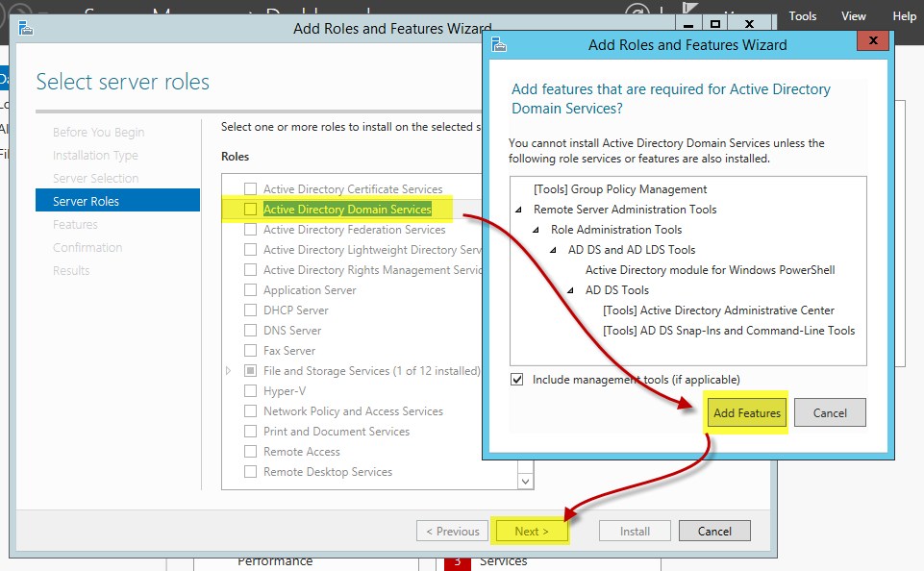Select Server Selection step
Viewport: 924px width, 571px height.
[95, 178]
